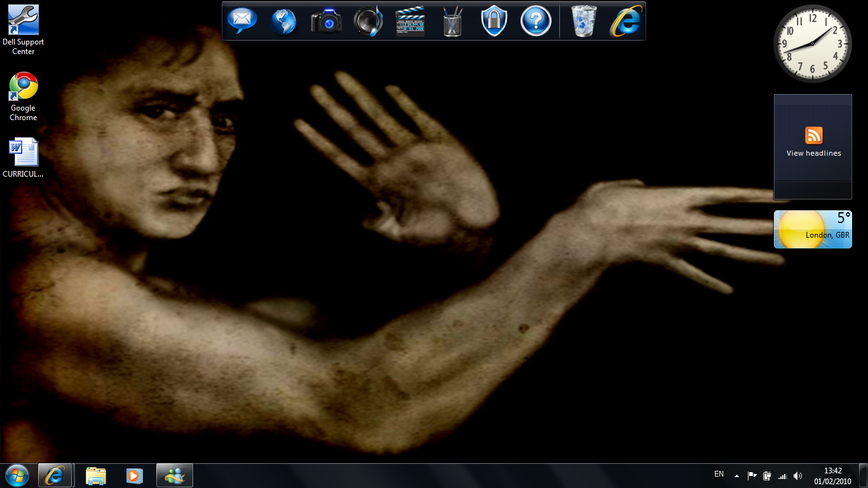The height and width of the screenshot is (488, 868).
Task: Click the question mark help icon
Action: (x=535, y=22)
